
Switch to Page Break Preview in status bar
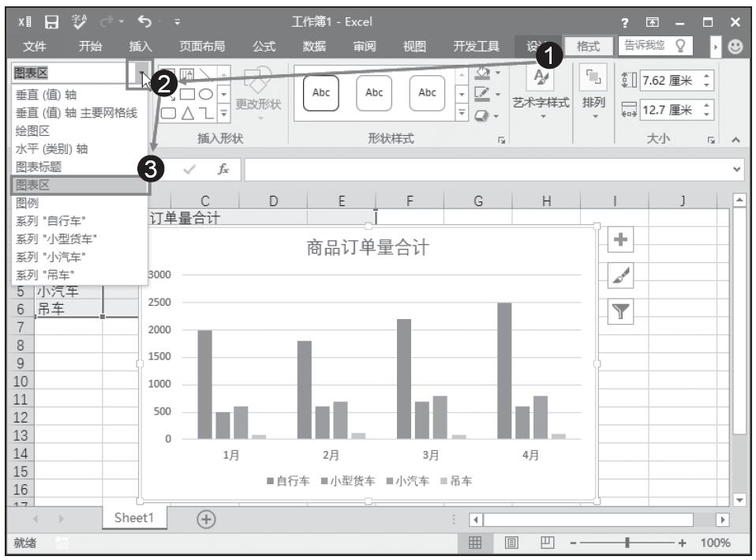pyautogui.click(x=545, y=543)
